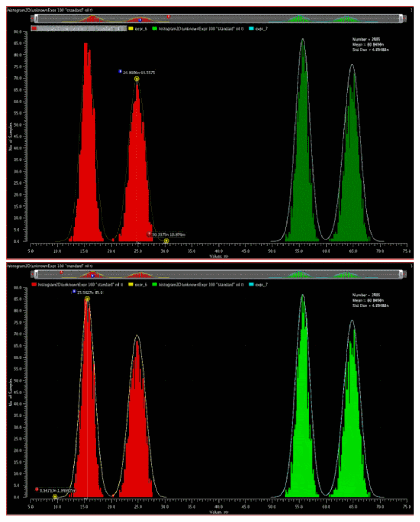Click marker readout label 9.54753n in lower plot

tap(57, 490)
